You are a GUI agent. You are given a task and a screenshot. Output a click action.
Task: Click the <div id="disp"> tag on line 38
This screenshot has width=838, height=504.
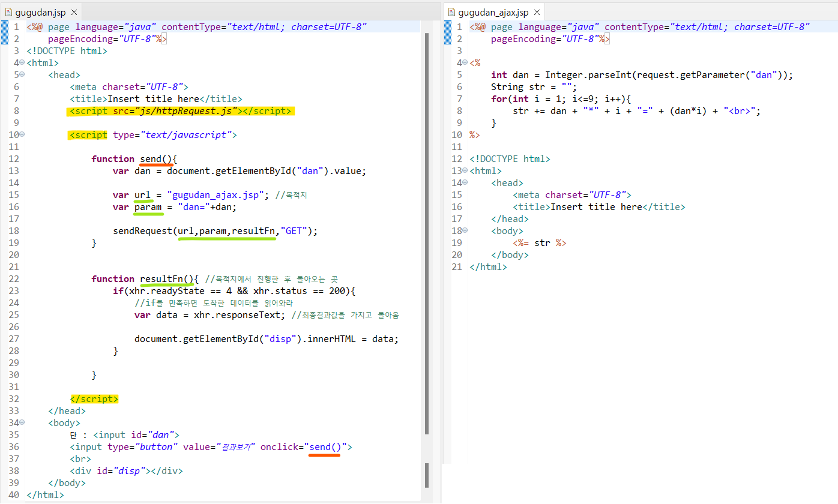pyautogui.click(x=110, y=470)
